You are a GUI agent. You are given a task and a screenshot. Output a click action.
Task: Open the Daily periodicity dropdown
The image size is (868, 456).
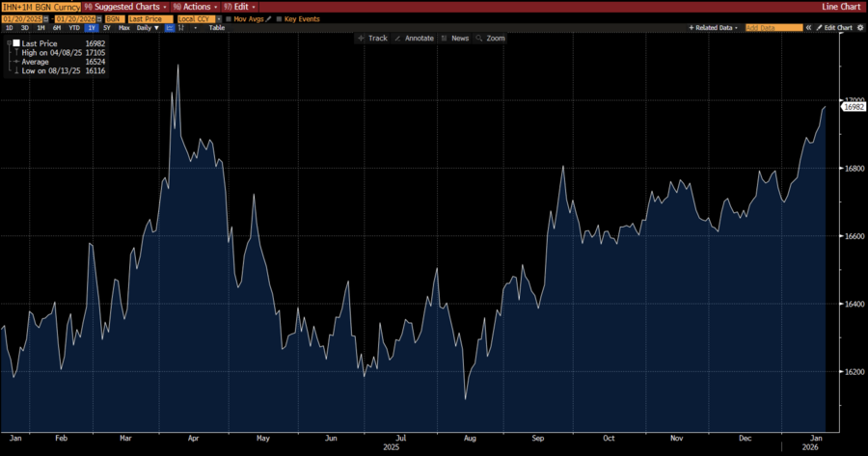149,28
